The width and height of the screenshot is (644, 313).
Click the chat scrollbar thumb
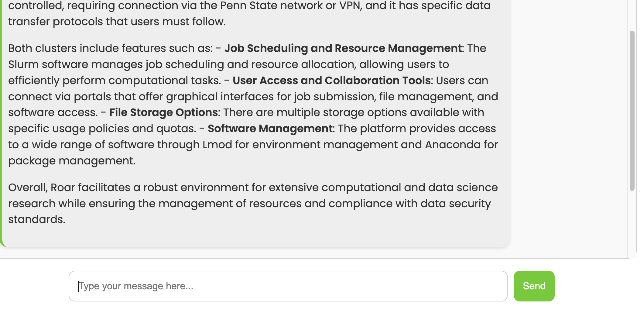point(632,111)
